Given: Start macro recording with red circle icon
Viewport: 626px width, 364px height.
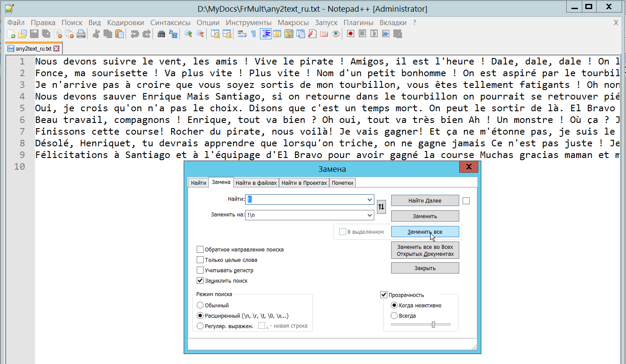Looking at the screenshot, I should pyautogui.click(x=350, y=34).
